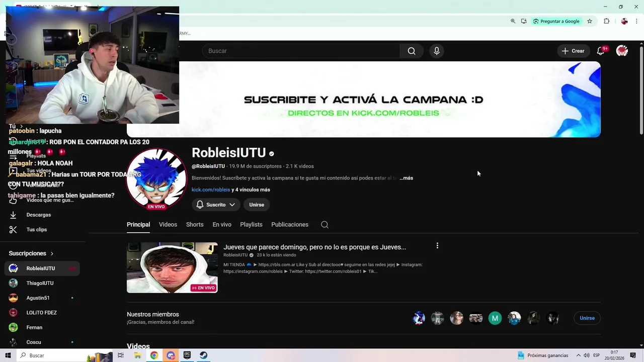Viewport: 644px width, 362px height.
Task: Click Unirse button in Nuestros miembros row
Action: point(587,318)
